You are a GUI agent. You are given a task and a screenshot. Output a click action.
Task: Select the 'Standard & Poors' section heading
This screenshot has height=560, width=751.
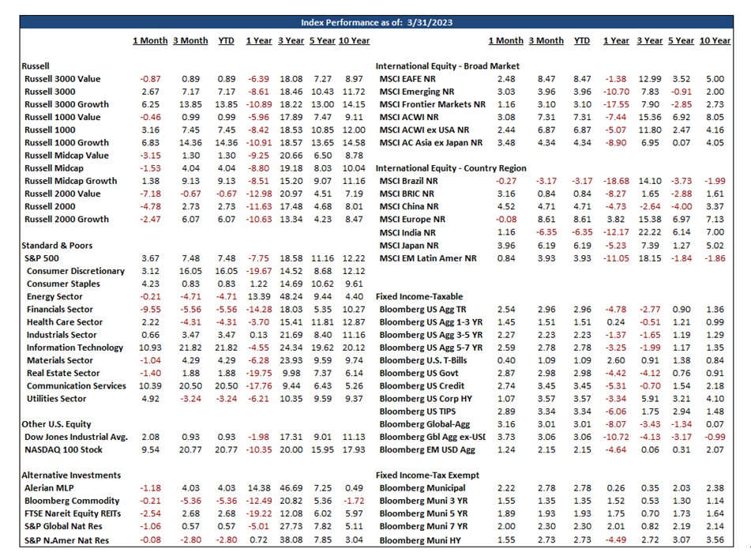tap(57, 246)
